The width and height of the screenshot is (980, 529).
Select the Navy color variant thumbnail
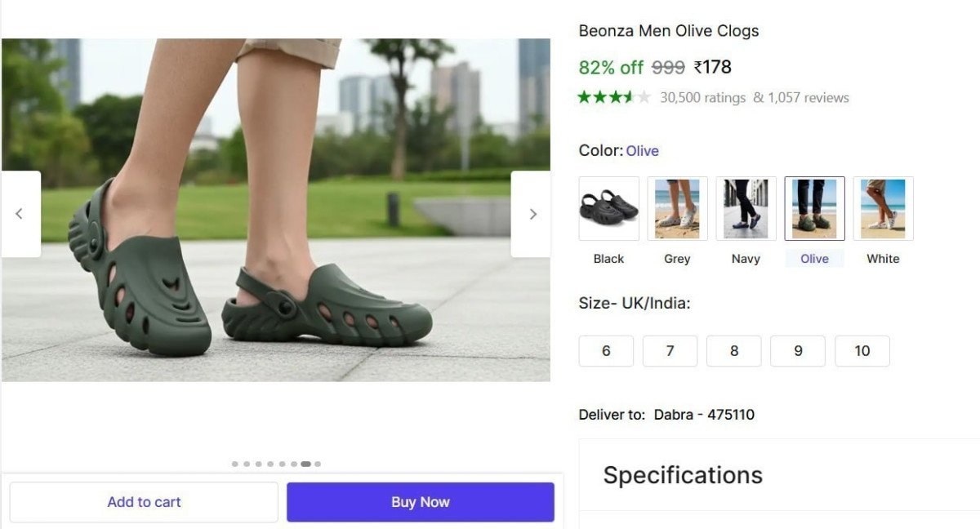tap(745, 208)
